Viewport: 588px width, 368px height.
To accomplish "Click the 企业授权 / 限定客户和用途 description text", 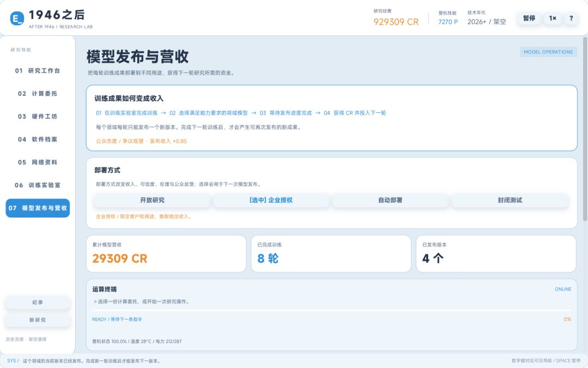I will 144,216.
